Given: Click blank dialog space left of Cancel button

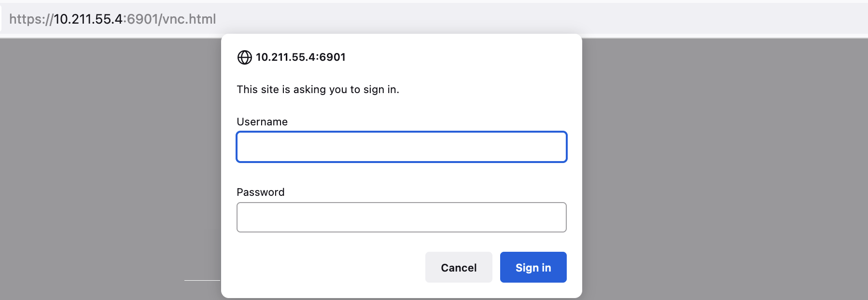Looking at the screenshot, I should [x=328, y=267].
